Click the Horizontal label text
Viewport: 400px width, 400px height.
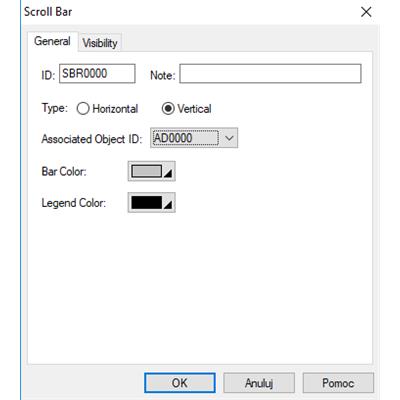pyautogui.click(x=115, y=109)
